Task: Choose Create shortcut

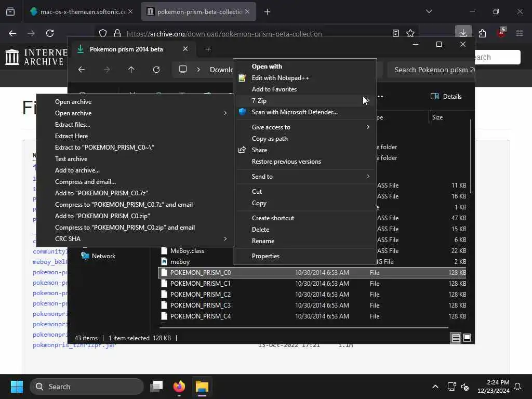Action: coord(305,218)
